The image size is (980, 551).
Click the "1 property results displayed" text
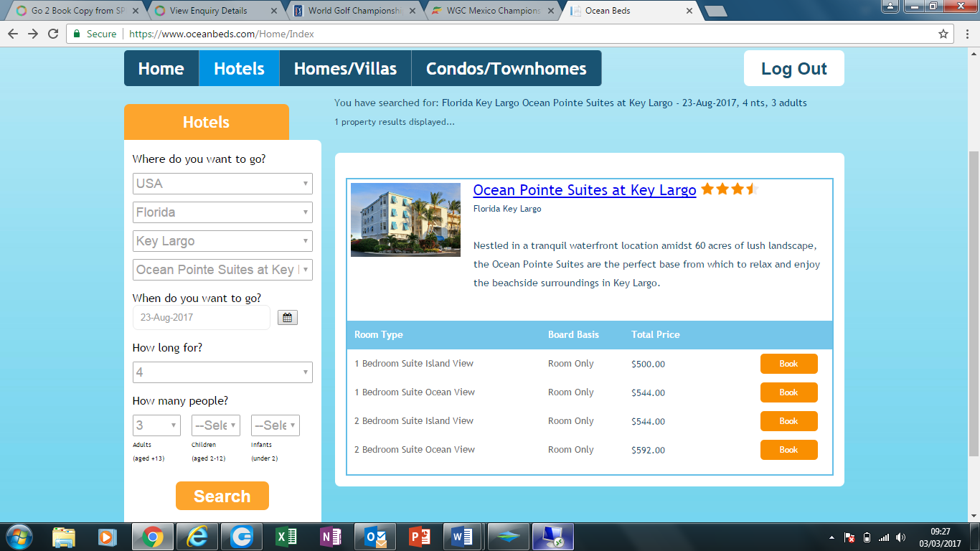(x=395, y=122)
